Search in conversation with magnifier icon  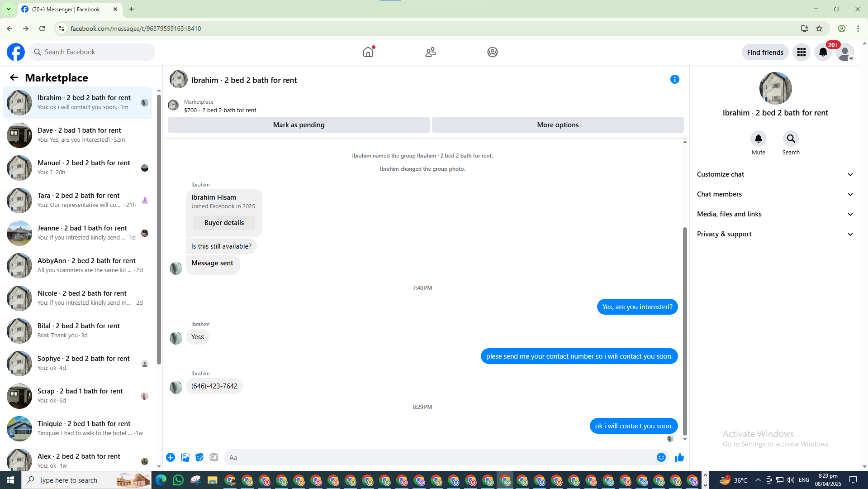(x=791, y=139)
